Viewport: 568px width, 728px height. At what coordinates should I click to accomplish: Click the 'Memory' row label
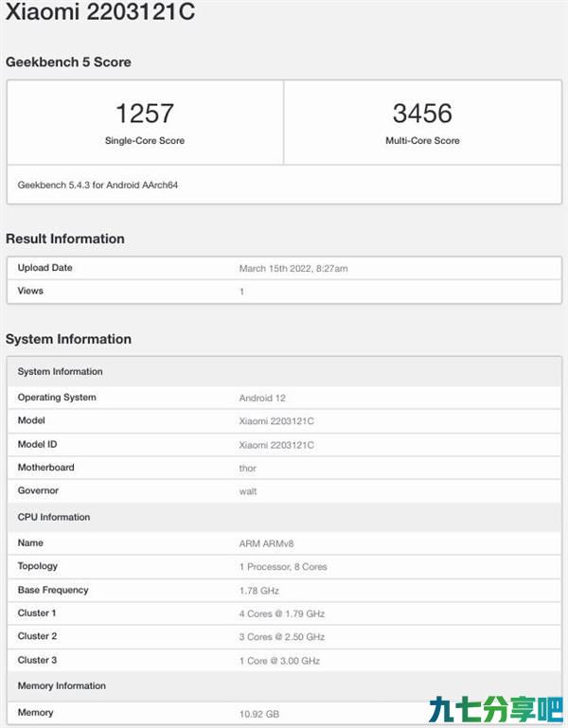[35, 713]
